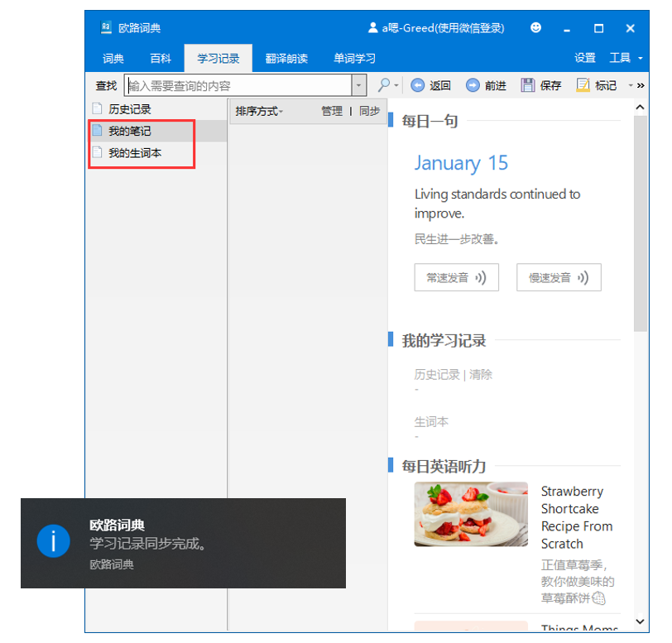Select the 学习记录 tab
Viewport: 672px width, 643px height.
[x=218, y=58]
